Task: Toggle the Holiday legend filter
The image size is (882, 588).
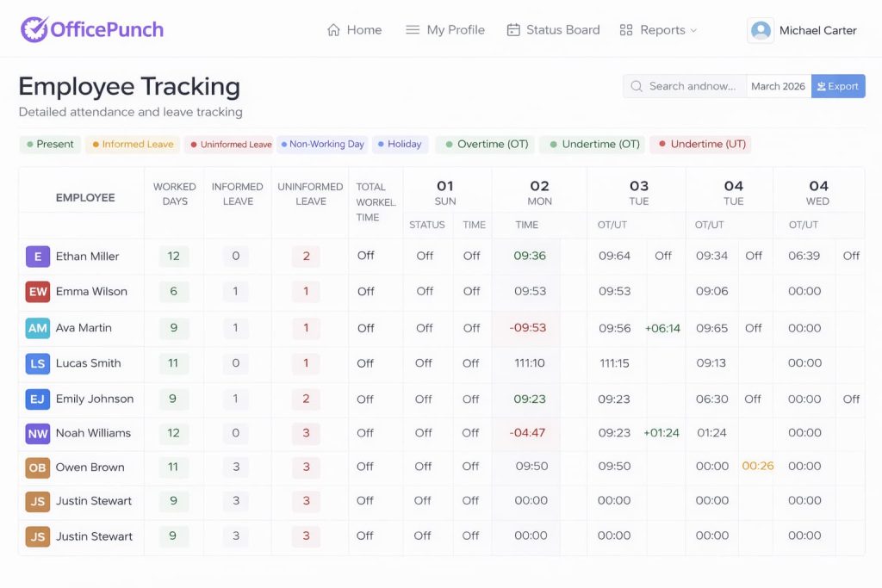Action: point(400,145)
